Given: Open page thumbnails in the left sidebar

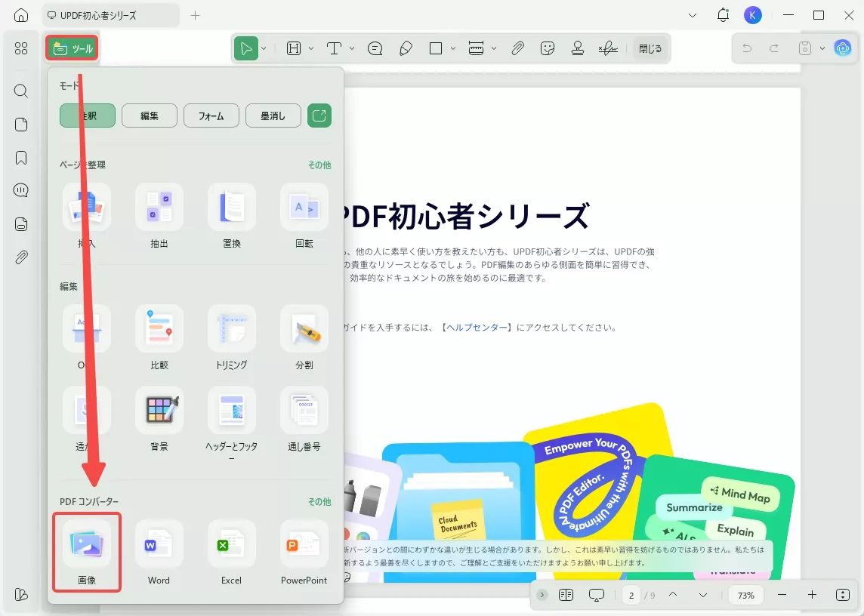Looking at the screenshot, I should pos(20,124).
